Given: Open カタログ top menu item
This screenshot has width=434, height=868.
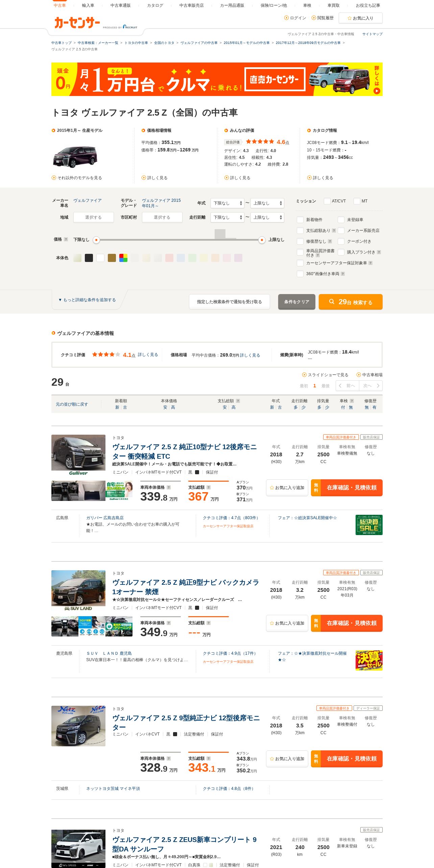Looking at the screenshot, I should pos(155,5).
